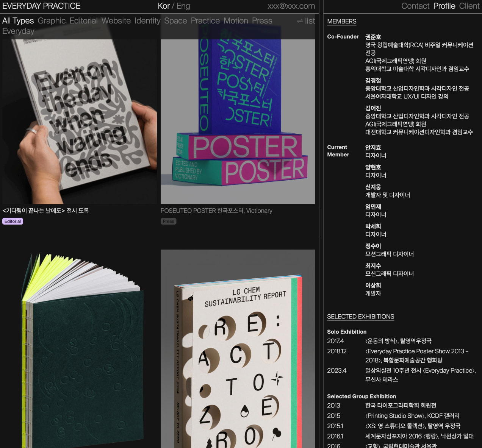Filter projects by Identity
This screenshot has width=482, height=448.
tap(147, 21)
